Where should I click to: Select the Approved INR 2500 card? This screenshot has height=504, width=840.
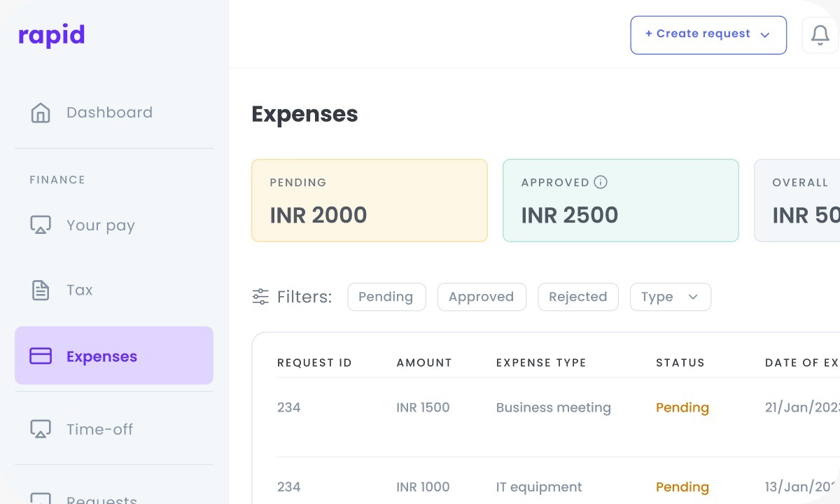[620, 200]
